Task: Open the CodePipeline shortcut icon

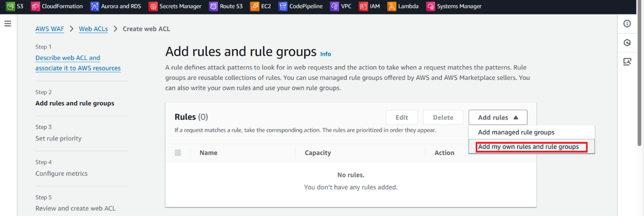Action: coord(283,7)
